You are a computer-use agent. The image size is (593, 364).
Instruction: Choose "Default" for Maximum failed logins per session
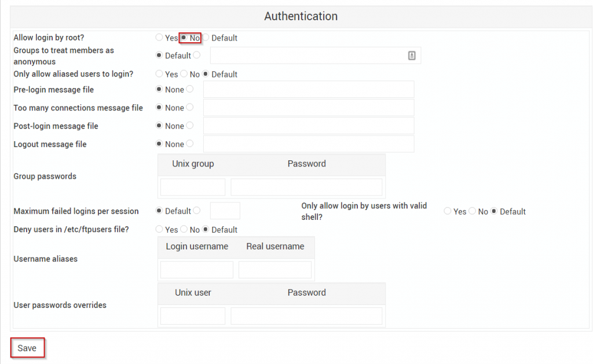pos(159,211)
